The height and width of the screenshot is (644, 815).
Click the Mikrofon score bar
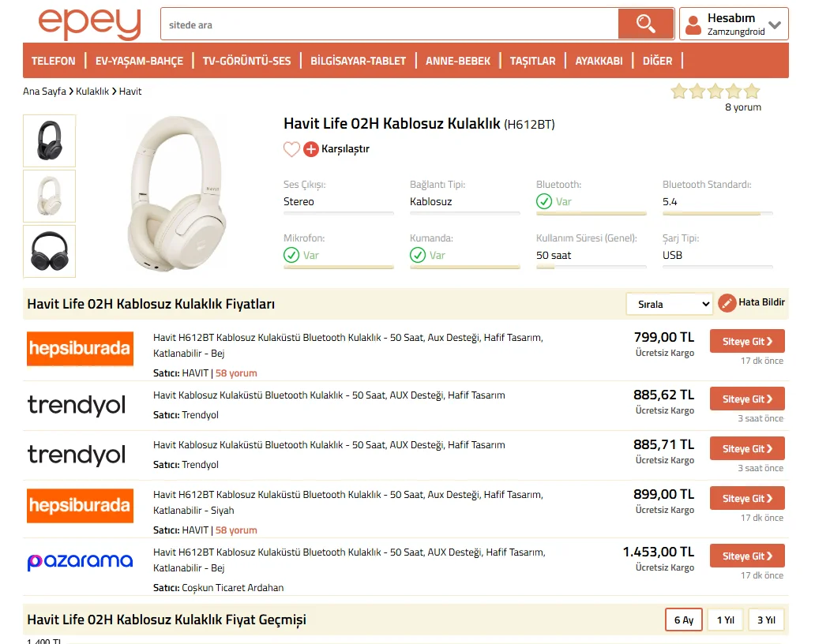pos(338,267)
